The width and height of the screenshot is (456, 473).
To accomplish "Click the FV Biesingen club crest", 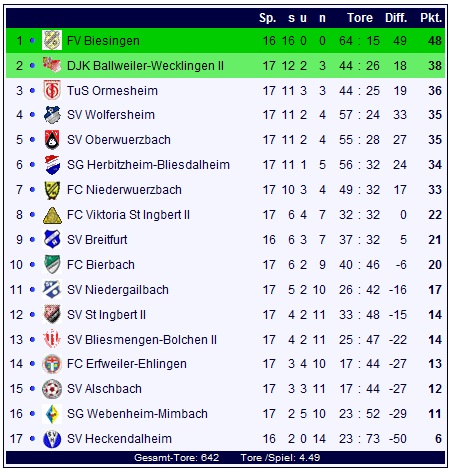I will 52,40.
